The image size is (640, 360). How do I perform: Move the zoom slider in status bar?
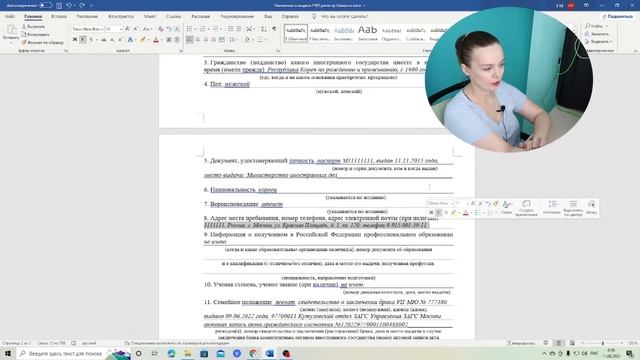602,343
